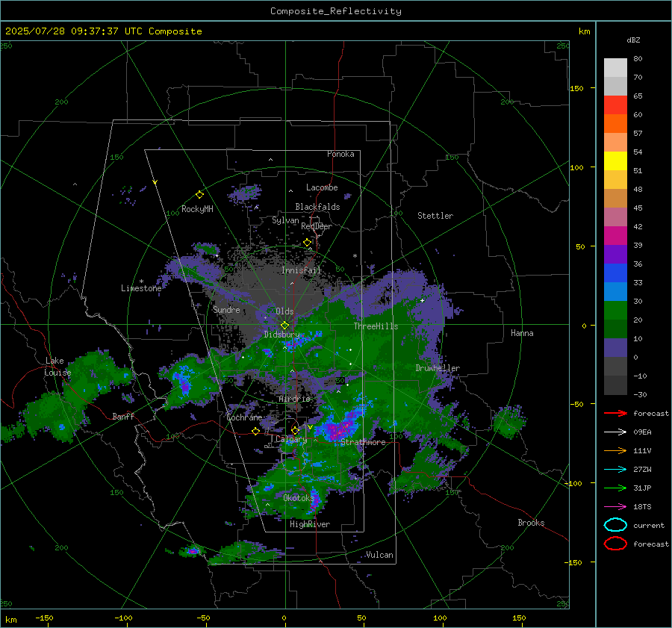
Task: Click the Airdrie city label
Action: click(x=294, y=399)
